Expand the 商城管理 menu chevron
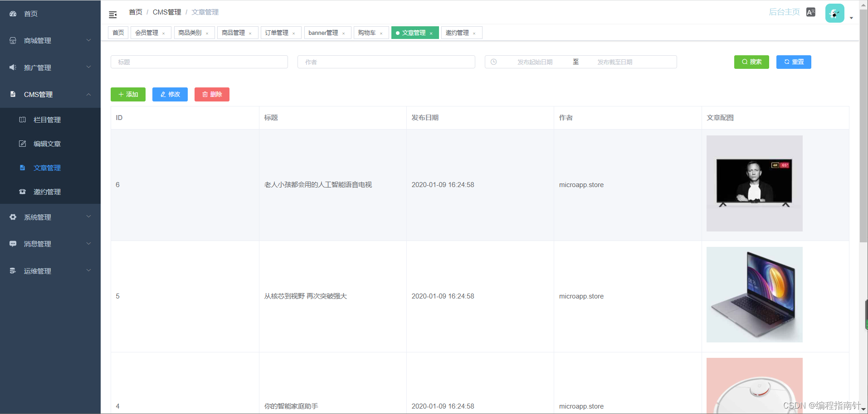 (89, 40)
